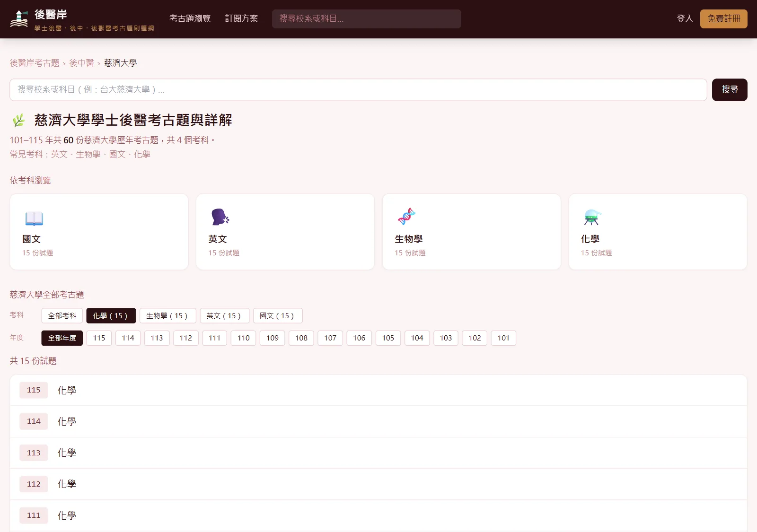Filter by year 108 chip
This screenshot has height=532, width=757.
(301, 338)
